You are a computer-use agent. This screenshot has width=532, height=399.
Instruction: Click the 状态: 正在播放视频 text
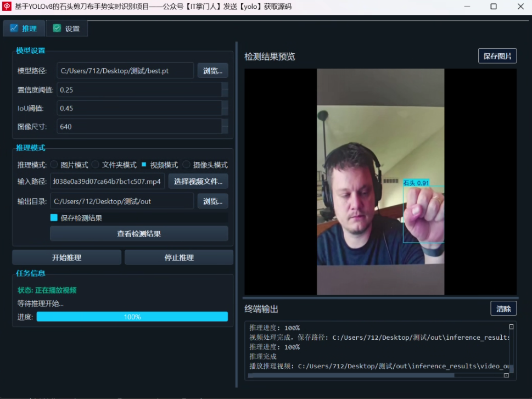point(47,290)
